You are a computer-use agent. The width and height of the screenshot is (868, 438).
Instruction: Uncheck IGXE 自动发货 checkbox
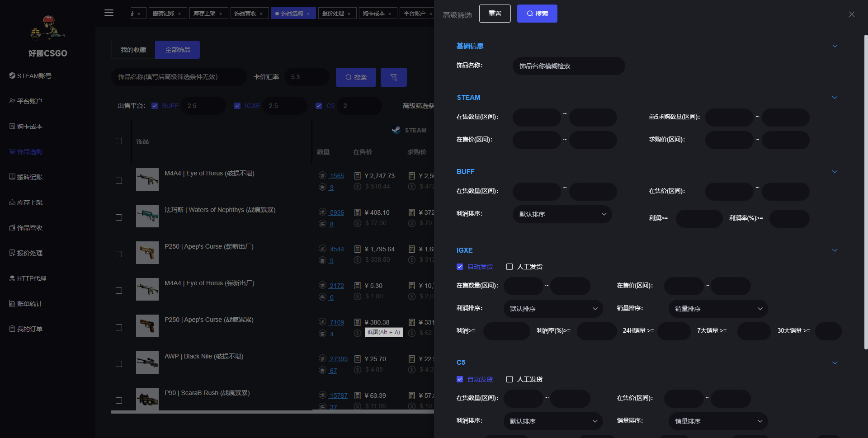point(460,267)
